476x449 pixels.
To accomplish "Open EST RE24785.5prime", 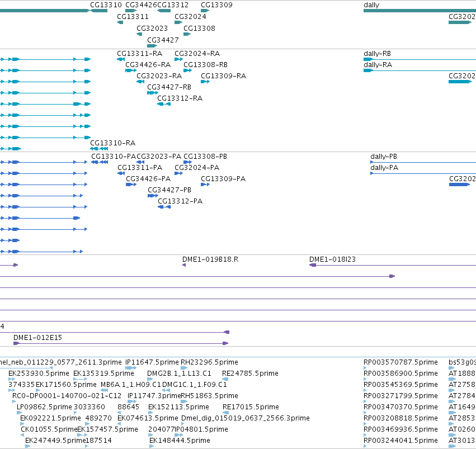I will (250, 374).
